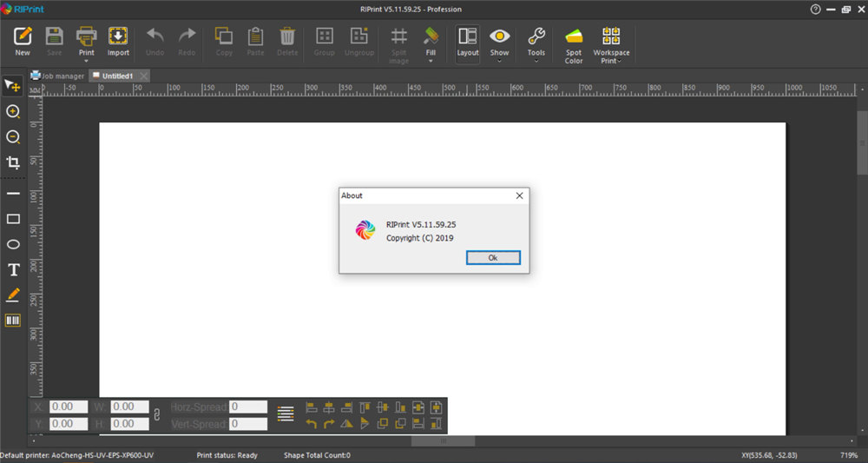Click the align right edges icon
The image size is (868, 463).
click(346, 407)
